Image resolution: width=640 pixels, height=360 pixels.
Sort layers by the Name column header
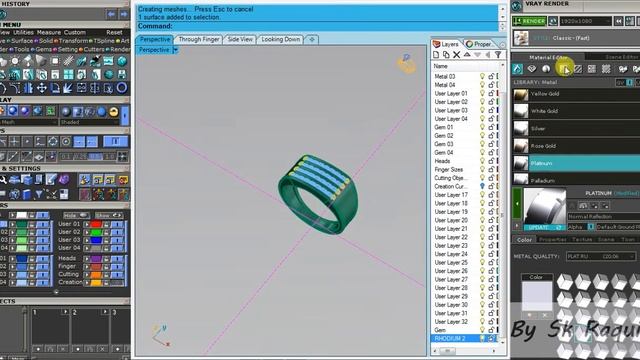click(x=465, y=66)
